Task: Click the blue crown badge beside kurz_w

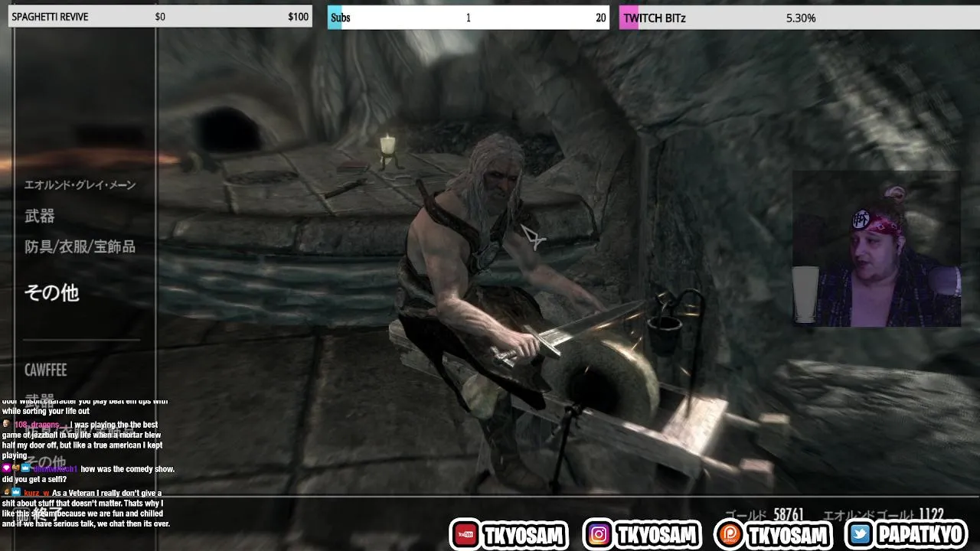Action: pos(16,493)
